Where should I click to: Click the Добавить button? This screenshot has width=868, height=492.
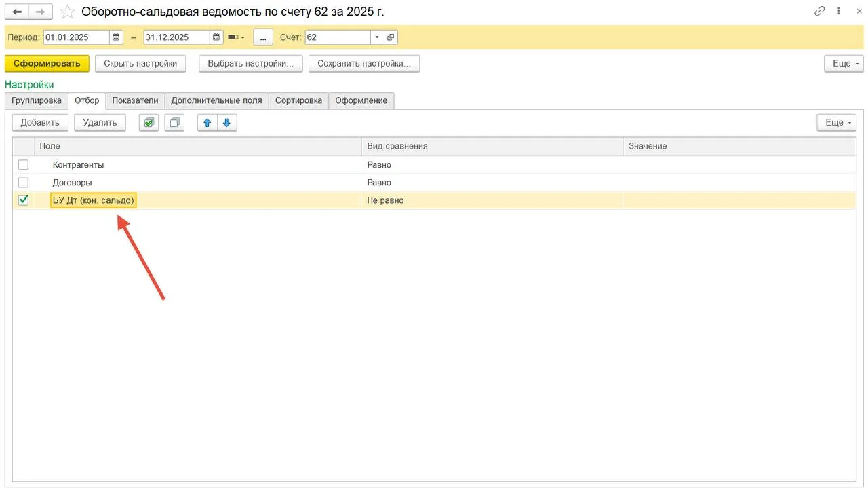coord(40,123)
